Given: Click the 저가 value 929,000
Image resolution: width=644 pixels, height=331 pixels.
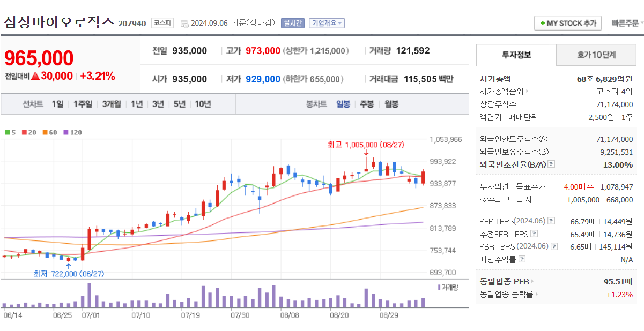Looking at the screenshot, I should (x=263, y=79).
